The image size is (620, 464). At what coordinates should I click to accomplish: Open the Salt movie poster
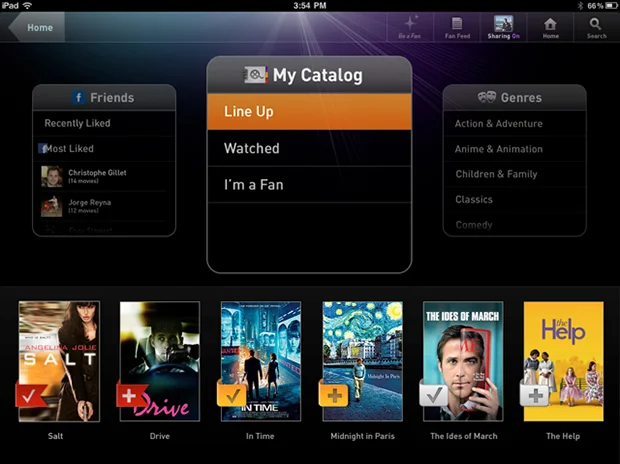click(x=59, y=361)
